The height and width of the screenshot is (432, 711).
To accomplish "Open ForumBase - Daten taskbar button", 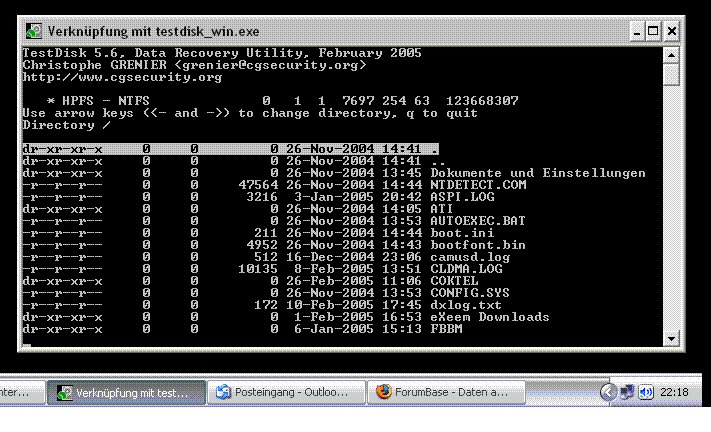I will pyautogui.click(x=446, y=393).
